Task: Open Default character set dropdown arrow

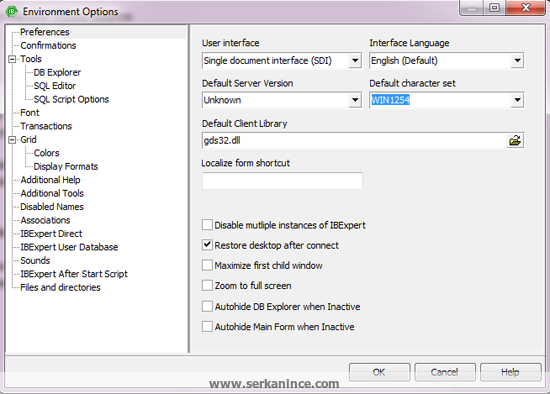Action: click(517, 100)
